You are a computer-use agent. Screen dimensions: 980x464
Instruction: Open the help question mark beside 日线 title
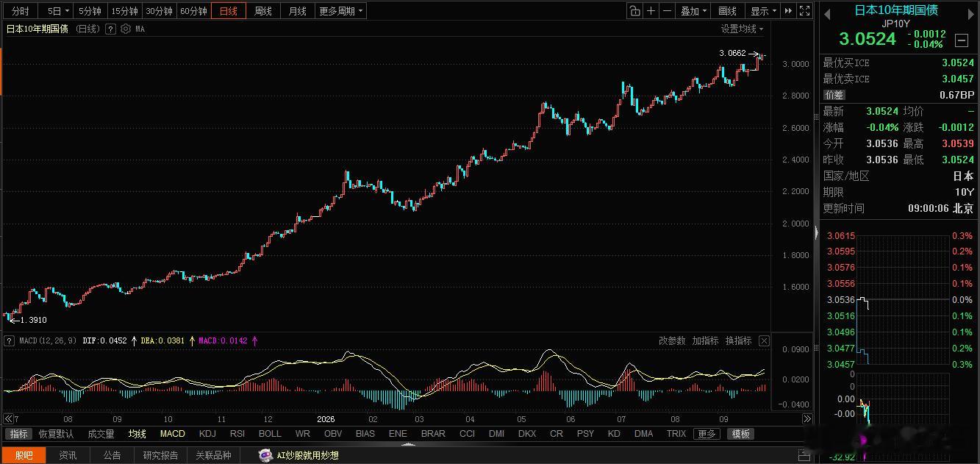(x=110, y=29)
